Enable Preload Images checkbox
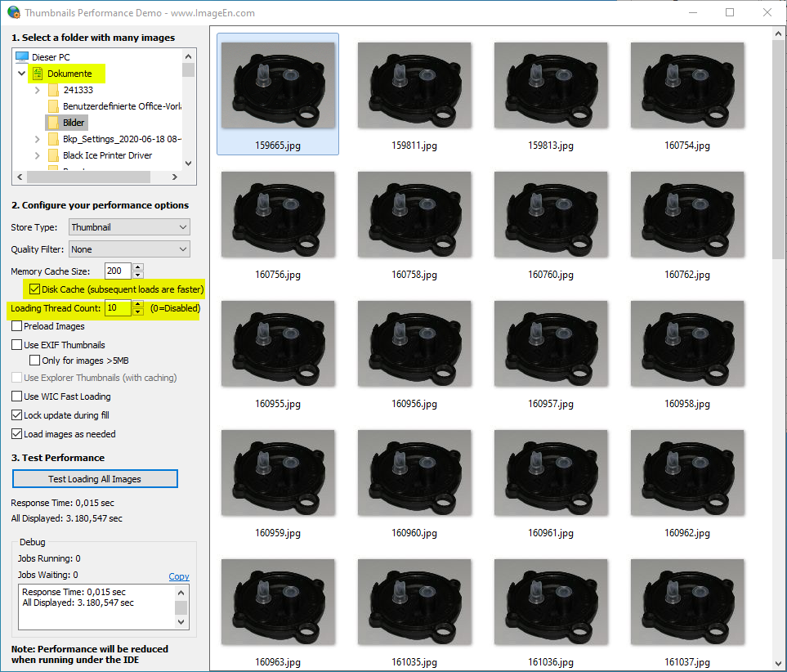The height and width of the screenshot is (672, 787). (x=16, y=326)
